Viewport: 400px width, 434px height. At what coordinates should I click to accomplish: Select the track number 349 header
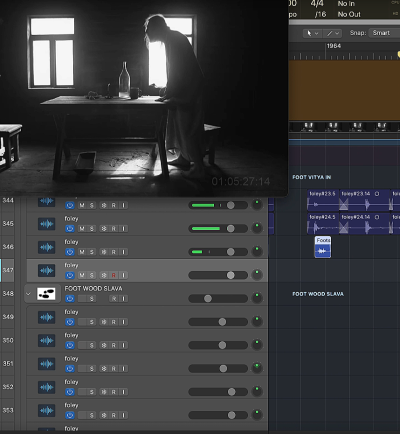pos(8,317)
